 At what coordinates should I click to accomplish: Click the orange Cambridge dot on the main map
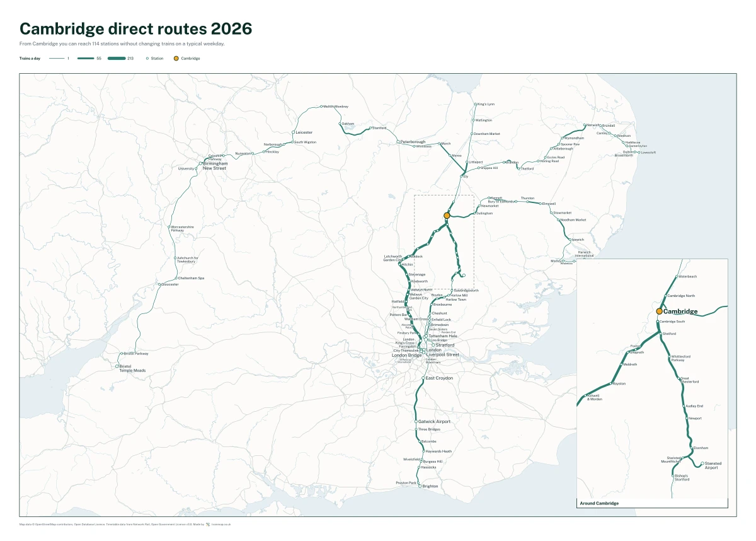click(447, 216)
